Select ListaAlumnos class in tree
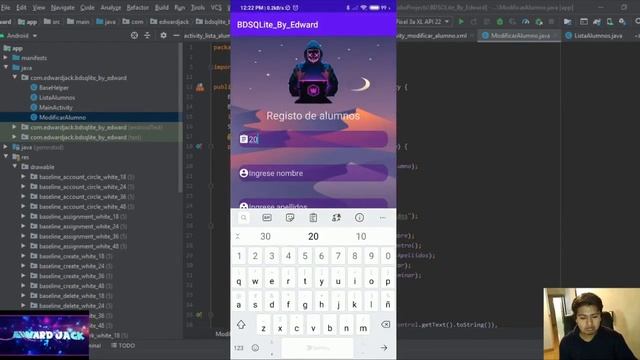This screenshot has height=360, width=640. (57, 97)
